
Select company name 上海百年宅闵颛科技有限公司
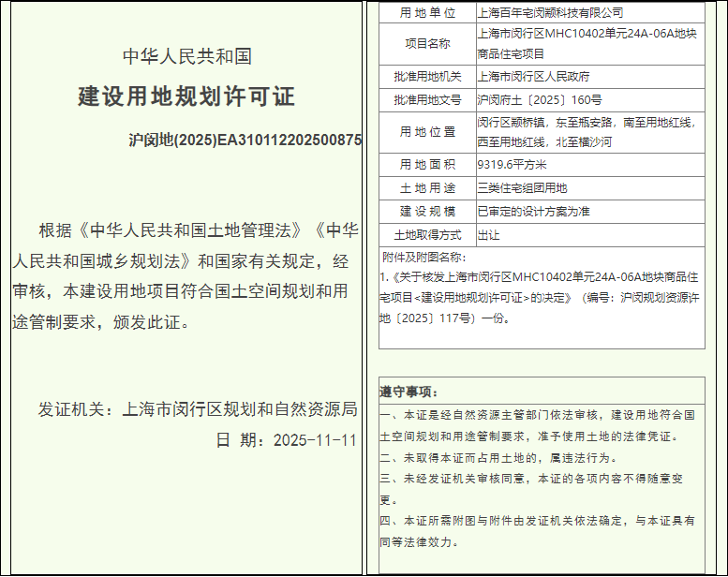pyautogui.click(x=550, y=13)
